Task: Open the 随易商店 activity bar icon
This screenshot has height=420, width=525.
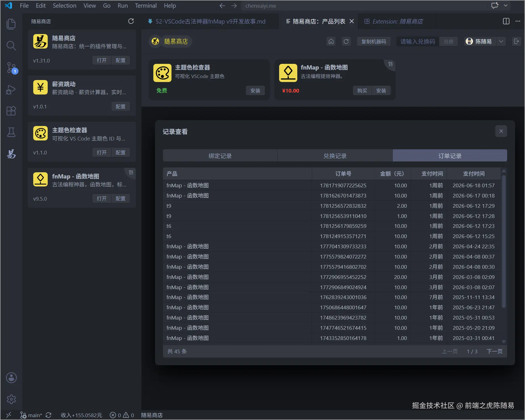Action: [11, 154]
